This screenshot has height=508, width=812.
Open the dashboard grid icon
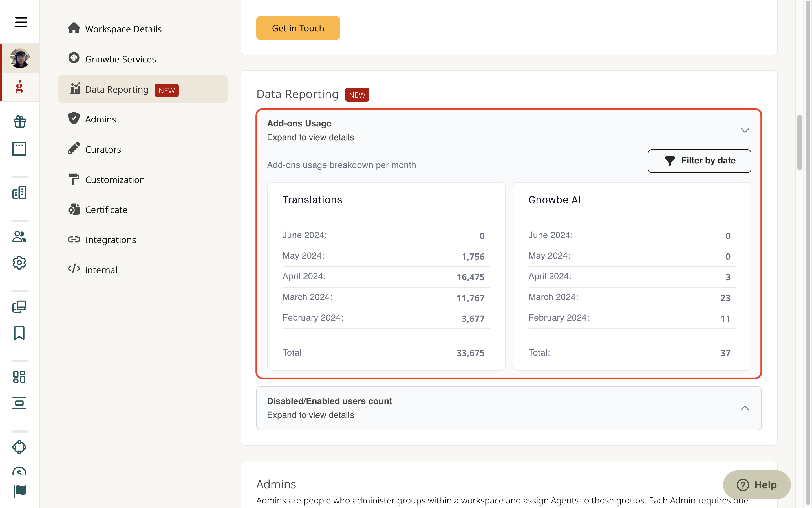pos(19,377)
